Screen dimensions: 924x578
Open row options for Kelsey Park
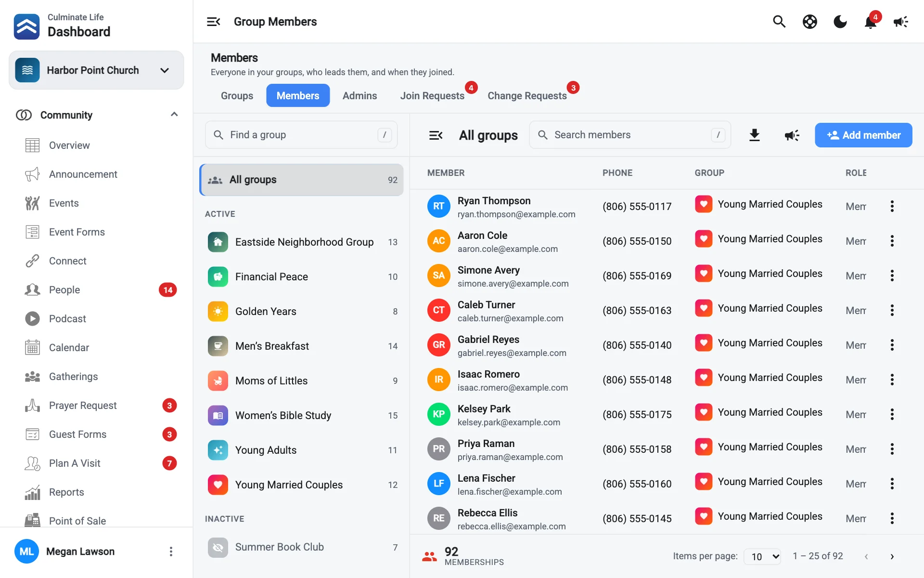[x=892, y=414]
